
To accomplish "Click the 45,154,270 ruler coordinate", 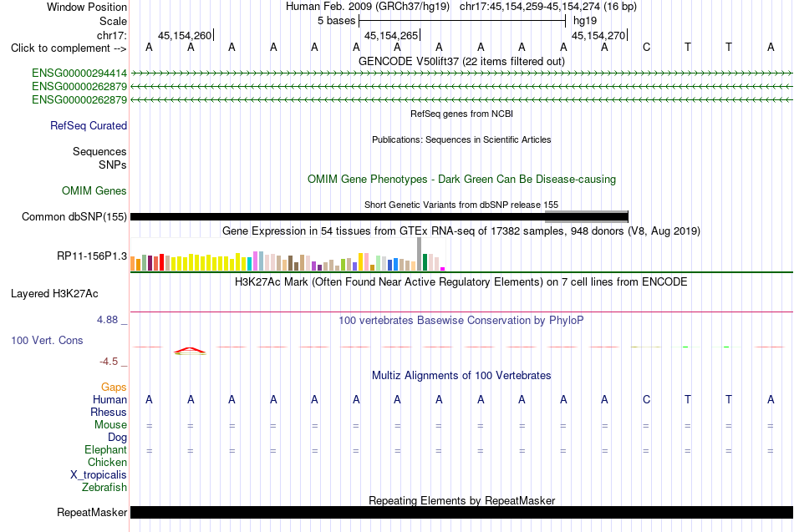I will coord(598,35).
